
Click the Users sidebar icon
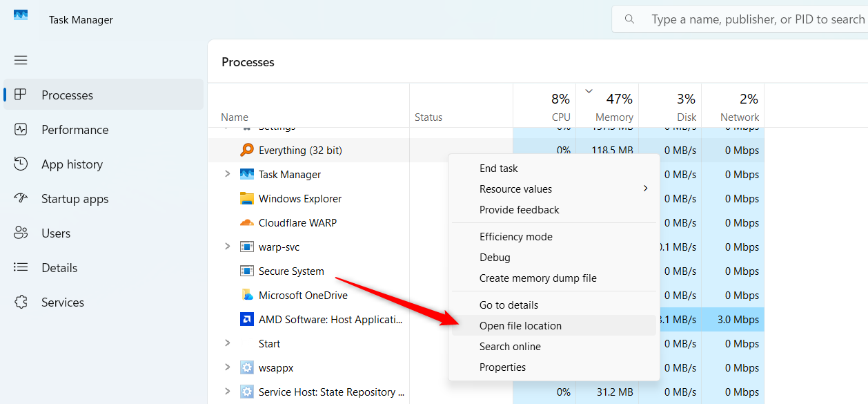21,233
